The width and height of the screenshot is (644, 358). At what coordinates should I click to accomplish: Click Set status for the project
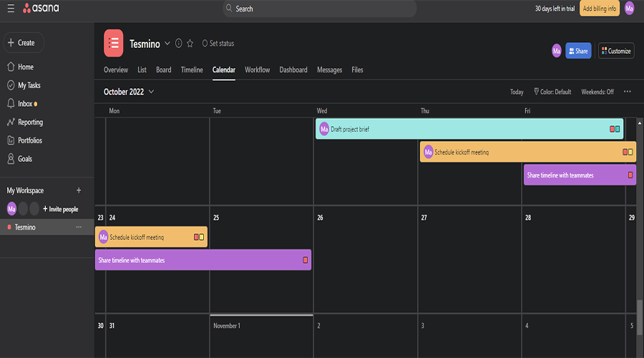218,44
